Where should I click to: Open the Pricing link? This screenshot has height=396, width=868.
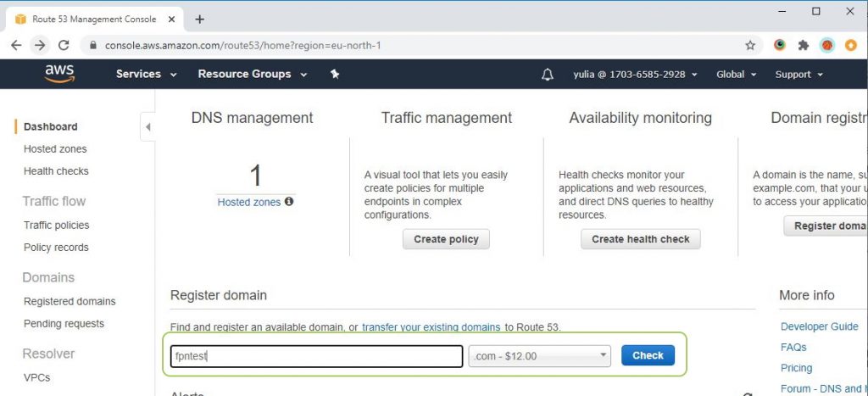pyautogui.click(x=796, y=368)
